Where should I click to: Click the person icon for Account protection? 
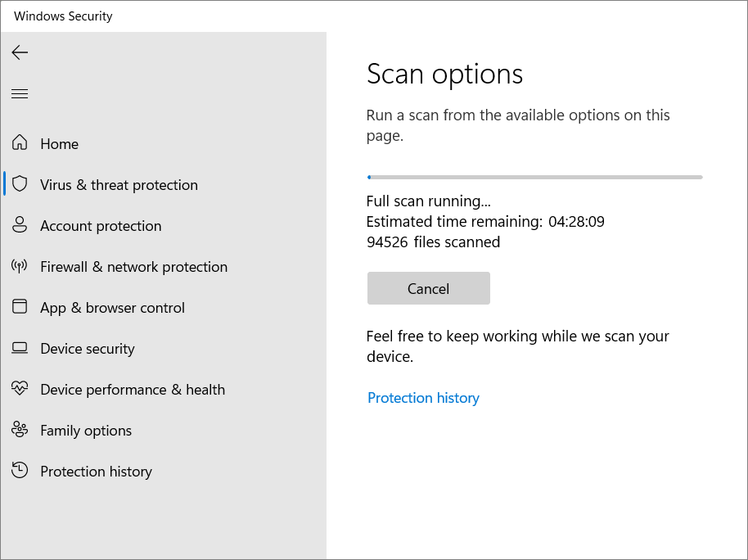(20, 224)
